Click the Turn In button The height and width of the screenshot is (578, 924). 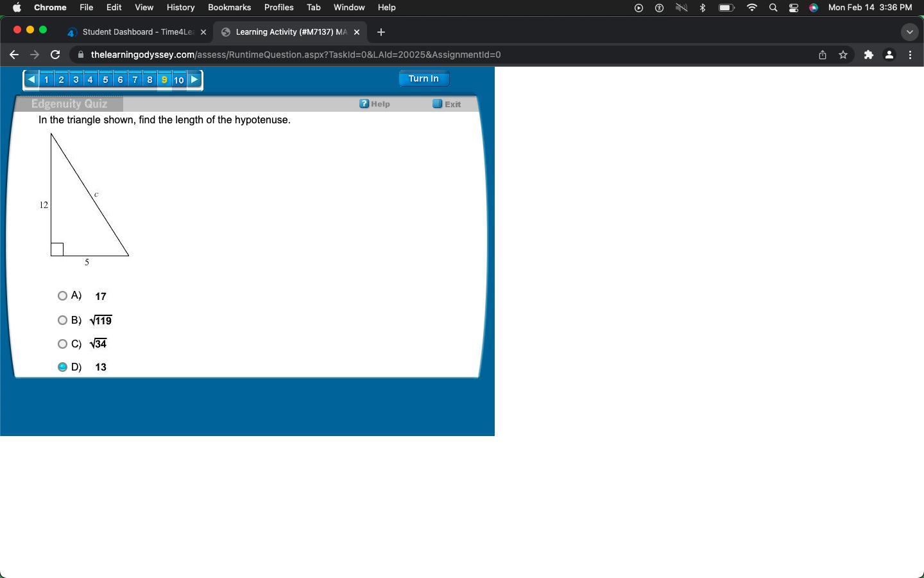(424, 78)
